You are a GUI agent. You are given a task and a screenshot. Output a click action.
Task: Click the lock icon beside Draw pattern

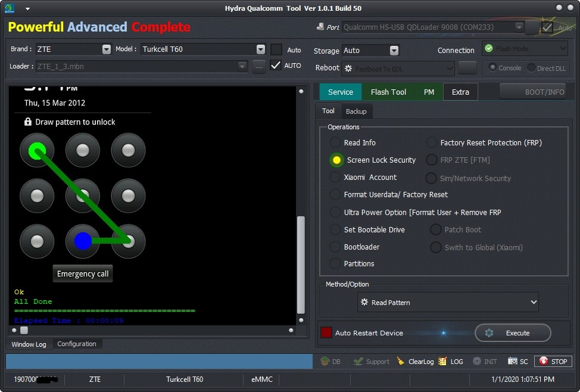pyautogui.click(x=28, y=122)
